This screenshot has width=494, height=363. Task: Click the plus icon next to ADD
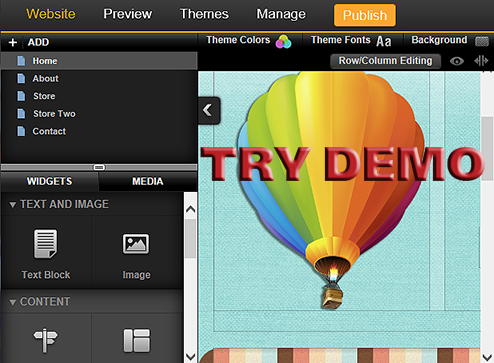point(13,42)
